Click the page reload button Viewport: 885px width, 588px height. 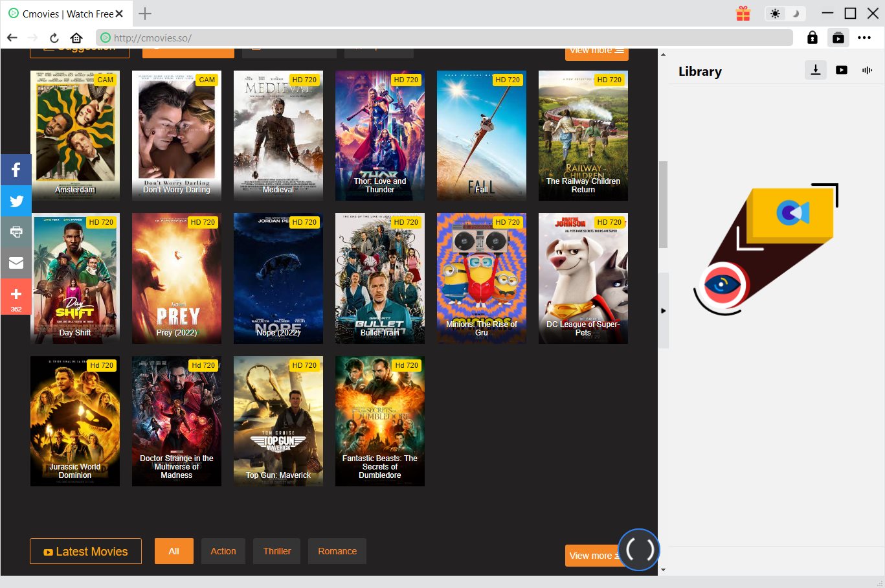pyautogui.click(x=54, y=38)
